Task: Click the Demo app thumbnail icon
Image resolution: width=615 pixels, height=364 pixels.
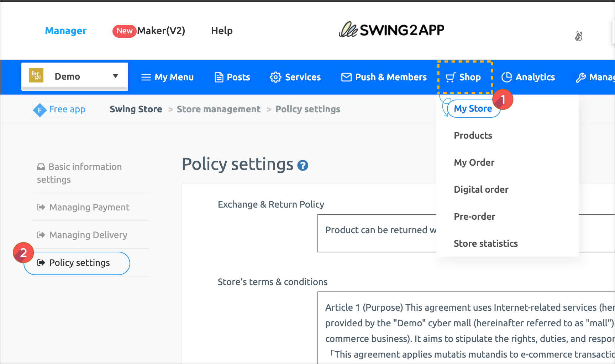Action: click(36, 76)
